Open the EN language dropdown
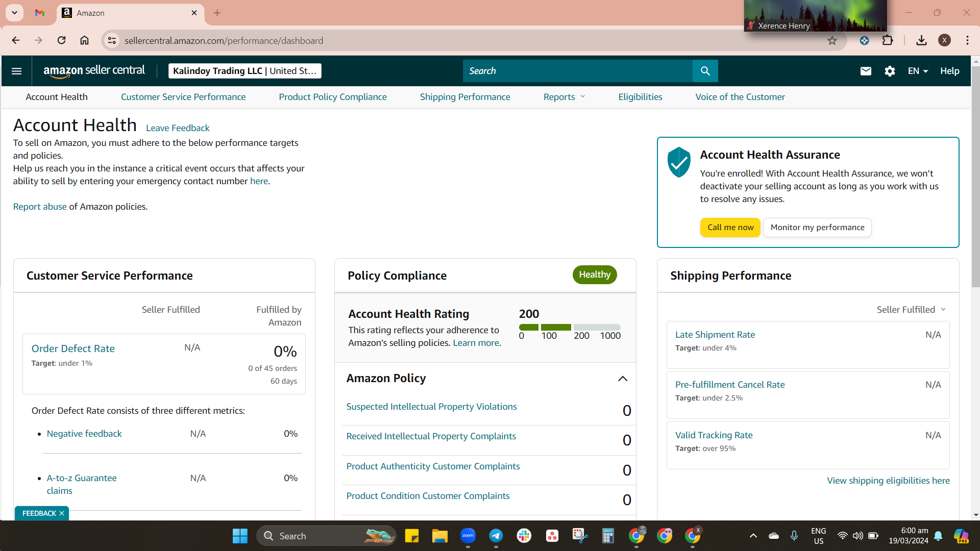 pos(918,71)
